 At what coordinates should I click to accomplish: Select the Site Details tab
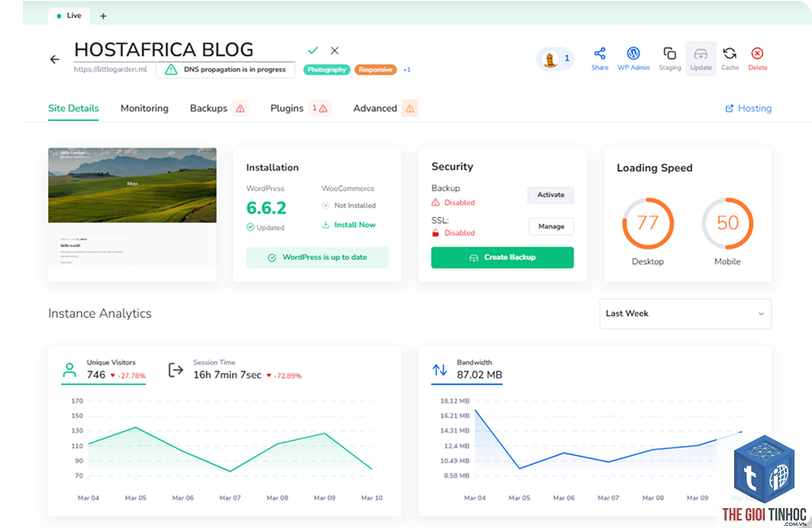73,108
